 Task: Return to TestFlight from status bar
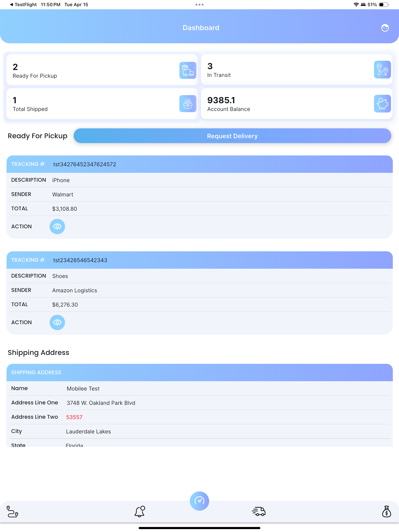(23, 5)
